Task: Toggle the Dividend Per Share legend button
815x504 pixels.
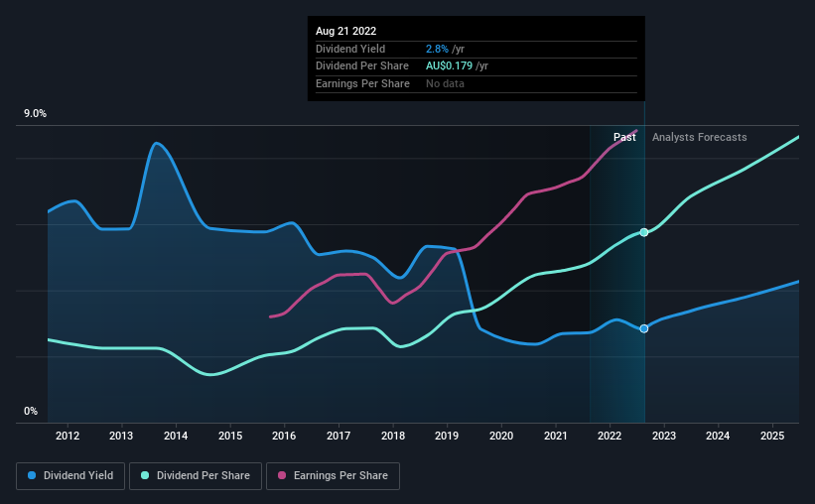Action: click(196, 476)
